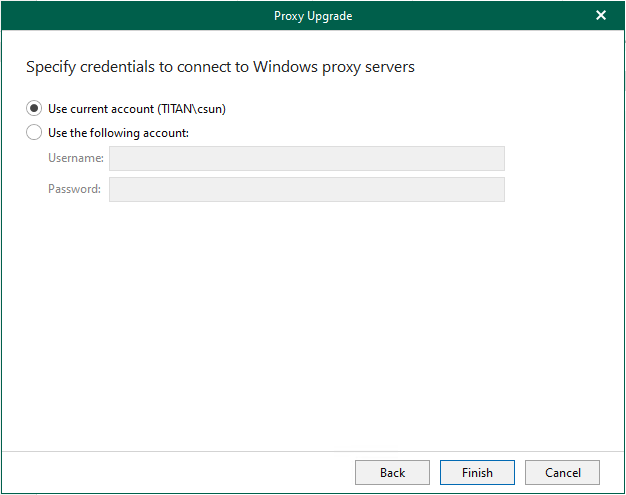Image resolution: width=626 pixels, height=495 pixels.
Task: Confirm credentials with the Finish button
Action: [x=477, y=473]
